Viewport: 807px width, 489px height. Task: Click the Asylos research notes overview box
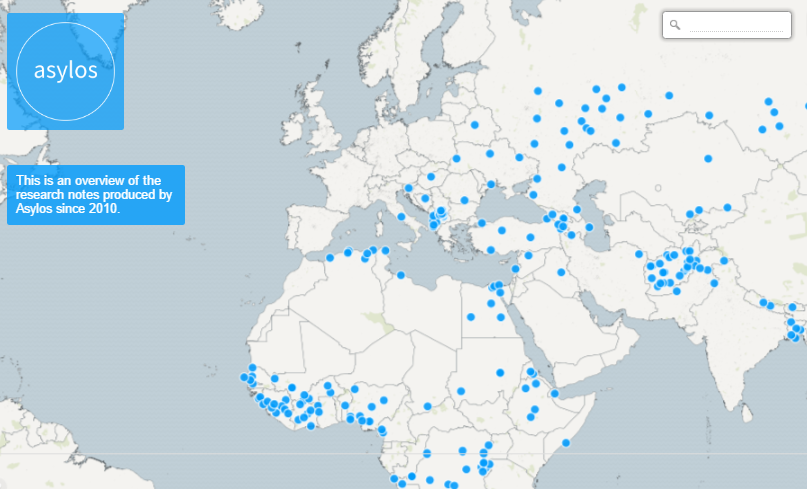point(95,194)
